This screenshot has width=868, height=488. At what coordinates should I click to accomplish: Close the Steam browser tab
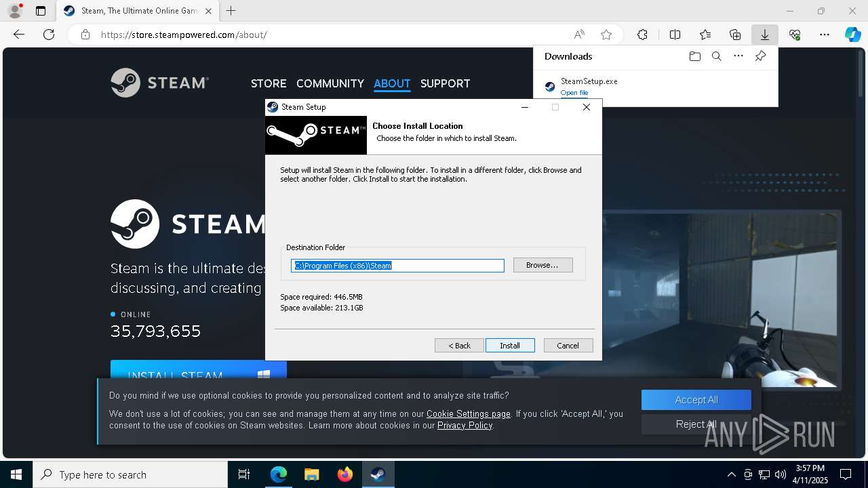[x=208, y=11]
